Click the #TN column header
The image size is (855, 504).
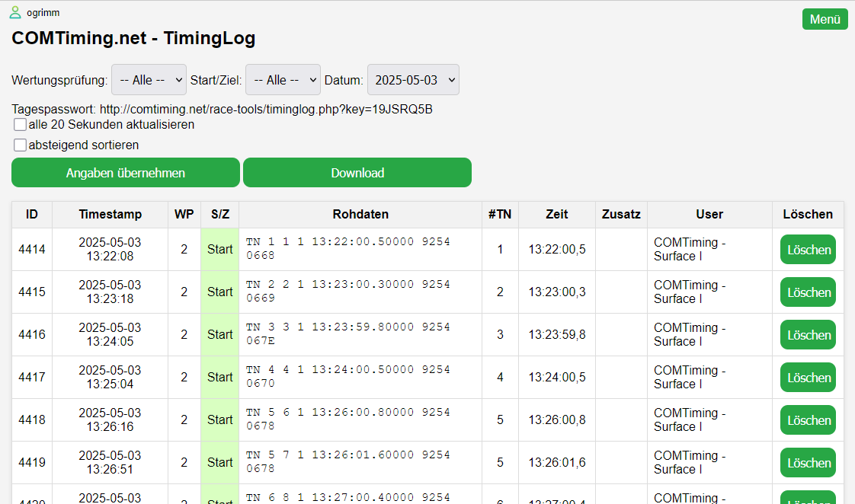click(x=500, y=215)
